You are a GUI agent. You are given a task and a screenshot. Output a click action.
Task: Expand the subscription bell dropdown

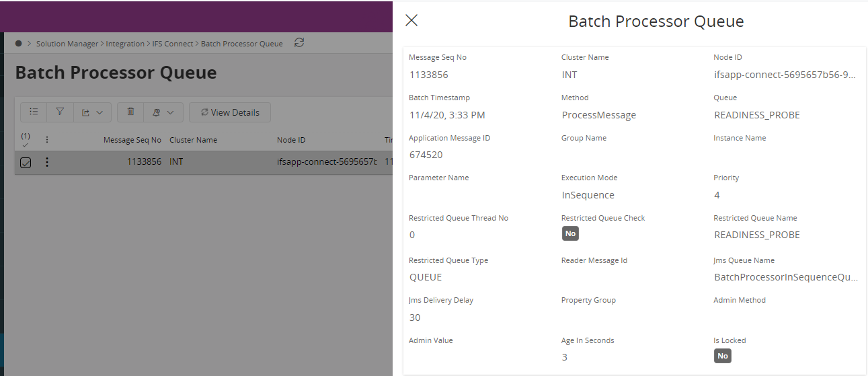click(x=163, y=112)
